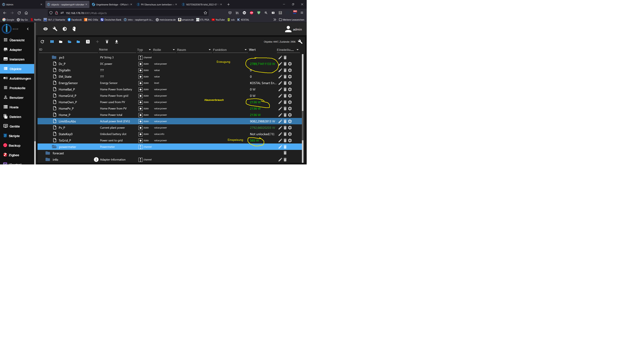This screenshot has height=362, width=644.
Task: Click the KOSTAL Smart En... value
Action: tap(263, 83)
